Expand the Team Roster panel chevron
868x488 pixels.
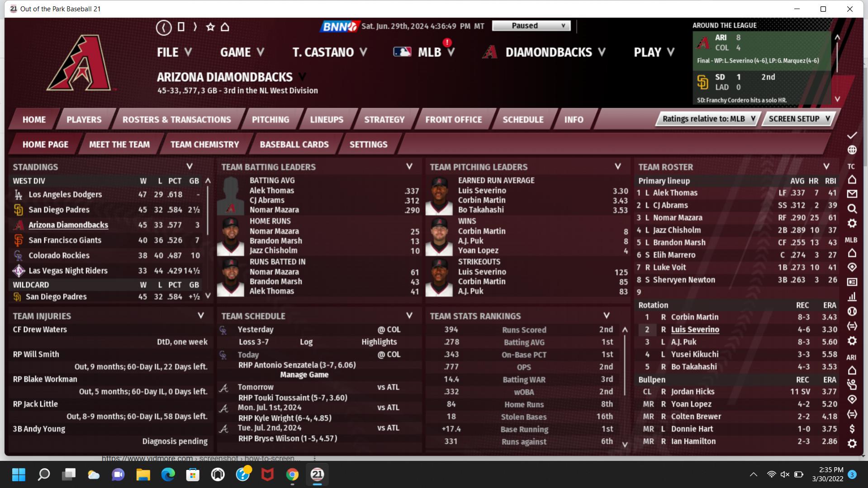pos(826,166)
